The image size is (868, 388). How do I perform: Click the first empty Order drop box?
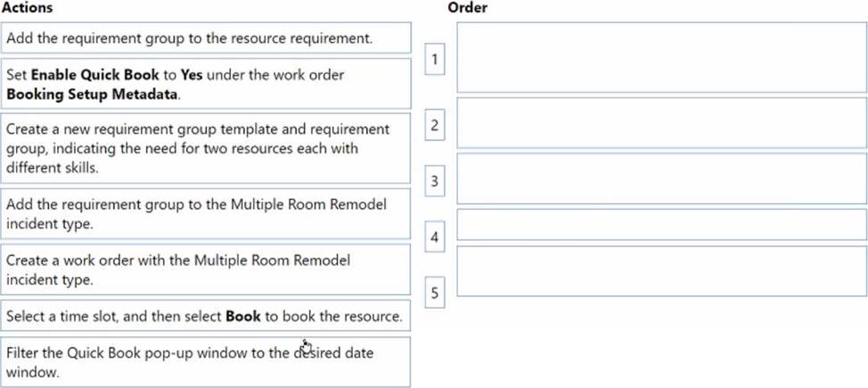[x=661, y=57]
